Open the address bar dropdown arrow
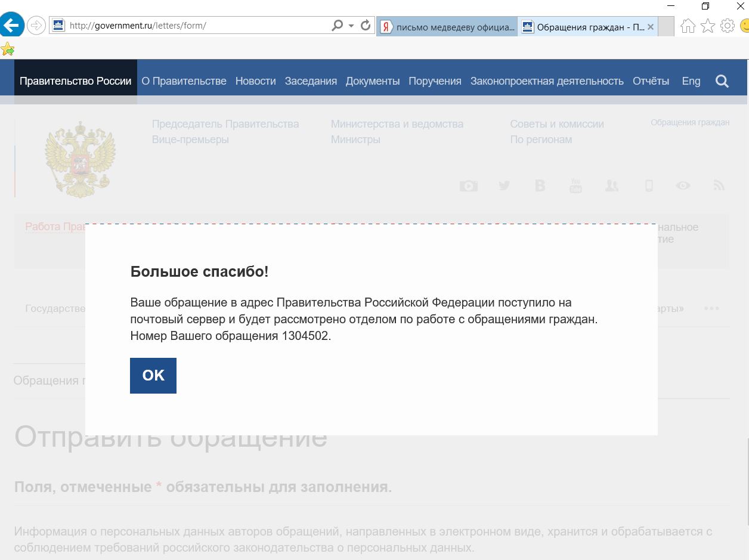Image resolution: width=749 pixels, height=560 pixels. click(x=351, y=26)
